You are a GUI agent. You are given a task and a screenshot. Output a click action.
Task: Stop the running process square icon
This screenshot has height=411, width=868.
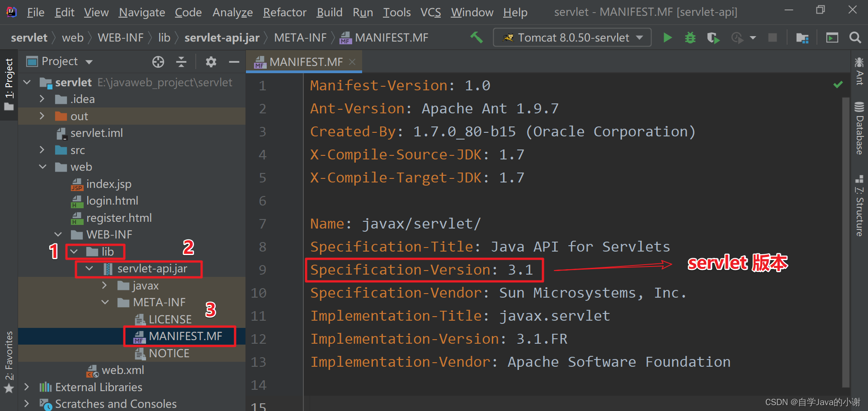(x=773, y=37)
